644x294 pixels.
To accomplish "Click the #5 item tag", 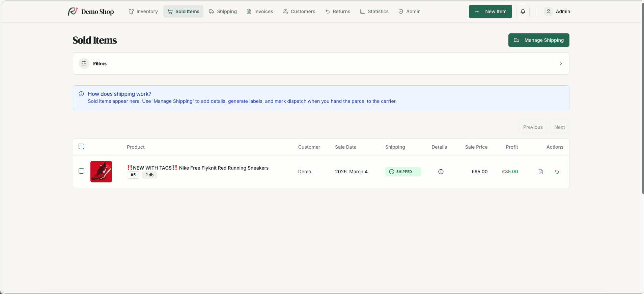I will (133, 175).
